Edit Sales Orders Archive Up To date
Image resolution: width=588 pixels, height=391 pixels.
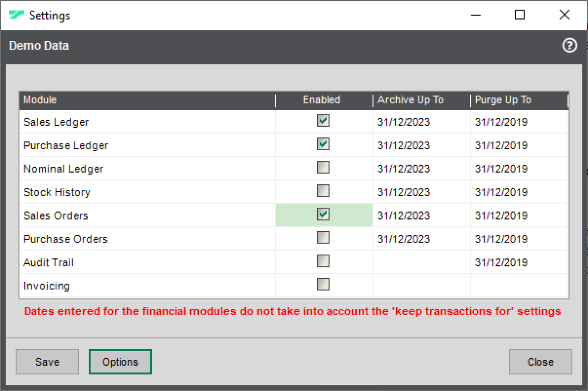tap(421, 216)
